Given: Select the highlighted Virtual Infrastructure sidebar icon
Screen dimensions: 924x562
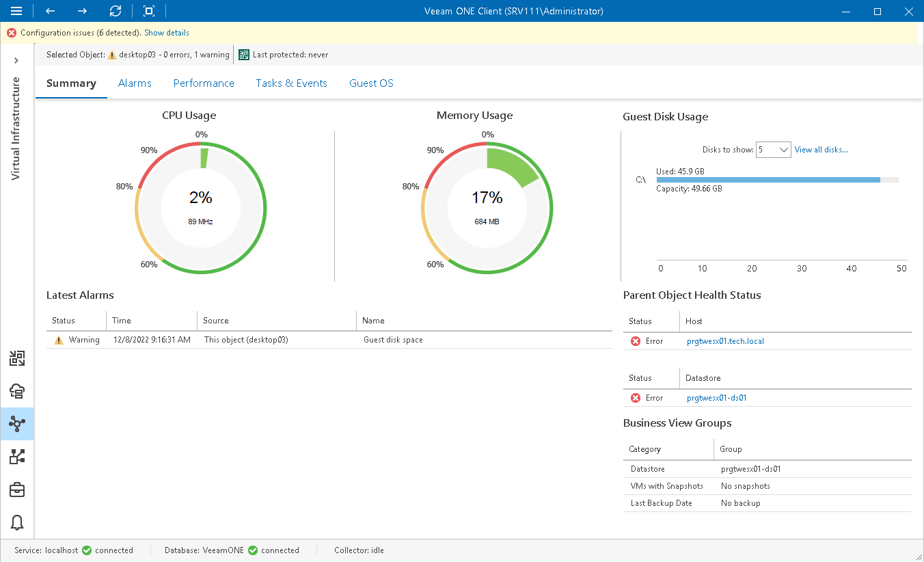Looking at the screenshot, I should 16,423.
